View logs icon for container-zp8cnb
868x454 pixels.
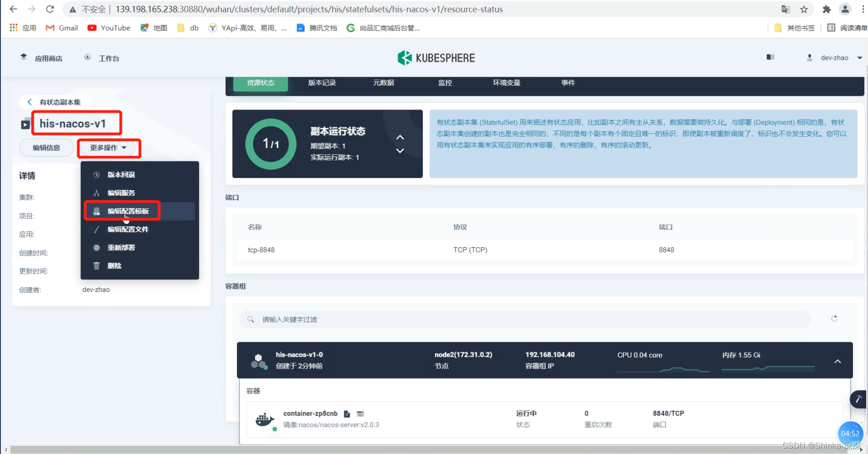click(x=347, y=414)
